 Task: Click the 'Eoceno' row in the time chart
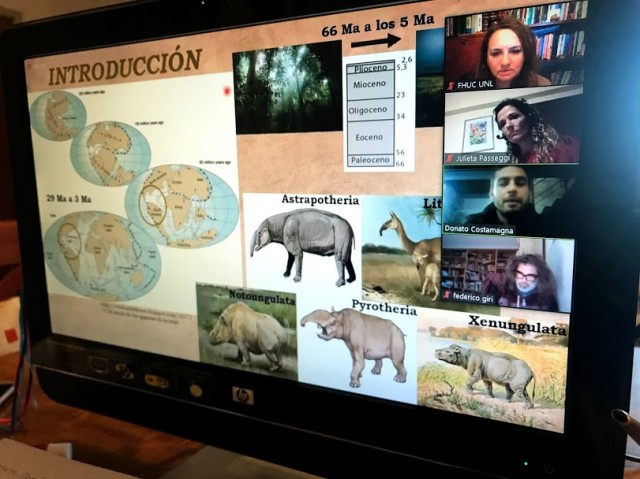pyautogui.click(x=369, y=137)
